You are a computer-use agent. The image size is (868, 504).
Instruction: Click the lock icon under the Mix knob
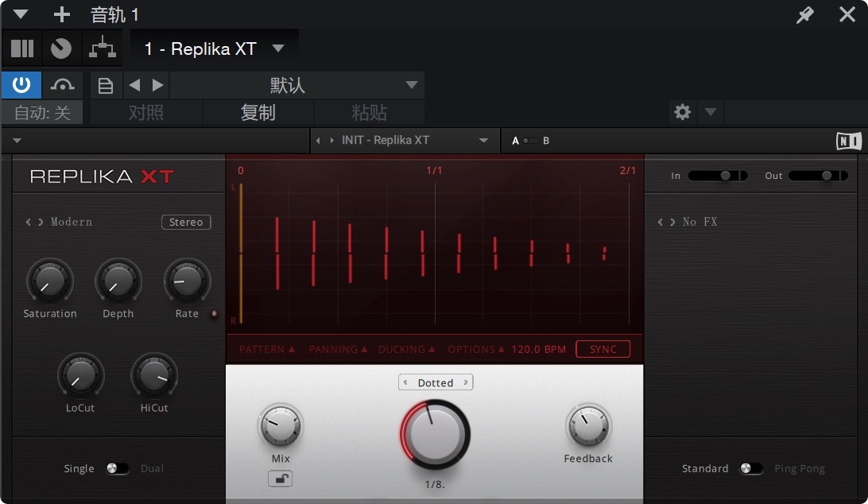click(281, 479)
